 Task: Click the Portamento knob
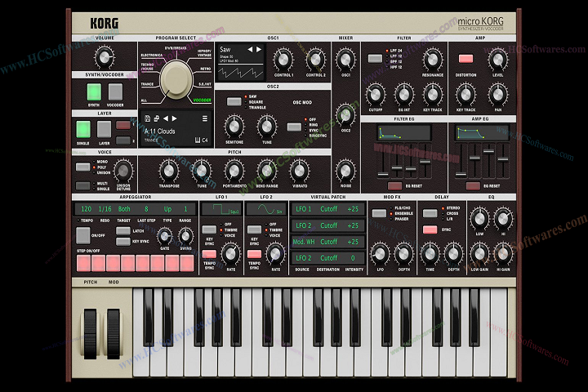click(x=234, y=171)
